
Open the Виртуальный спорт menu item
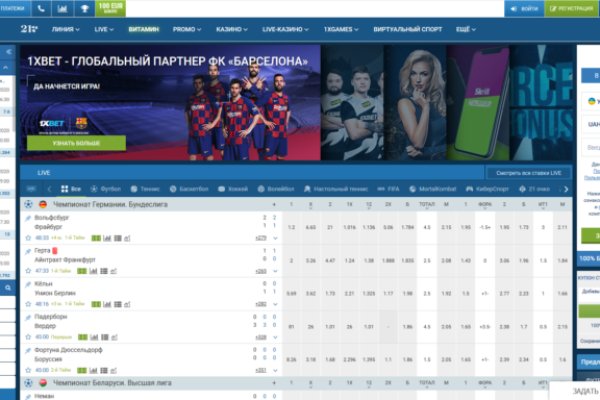tap(407, 29)
